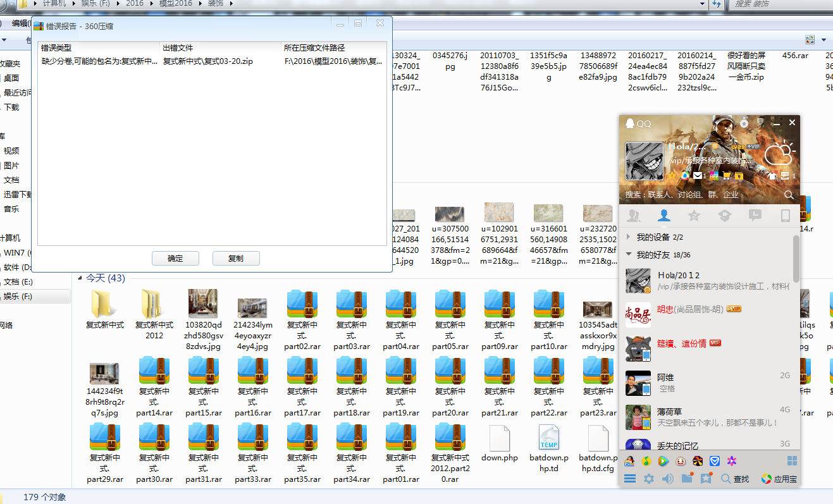Collapse the 今天 (43) file group

(x=80, y=278)
